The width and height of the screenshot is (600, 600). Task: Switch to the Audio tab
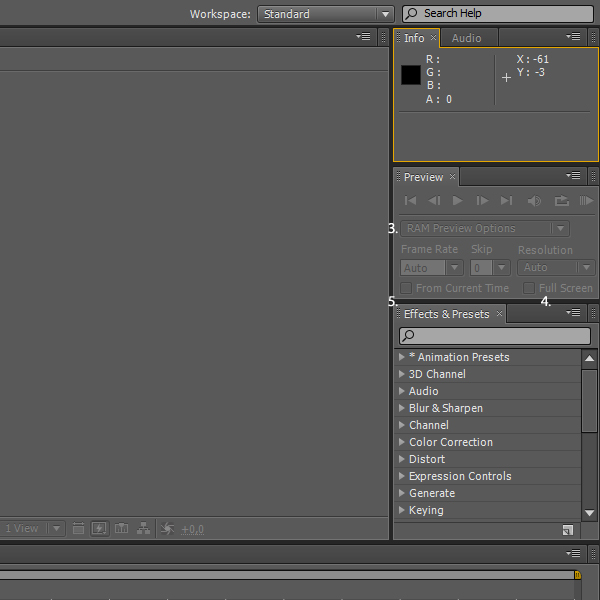(x=466, y=38)
